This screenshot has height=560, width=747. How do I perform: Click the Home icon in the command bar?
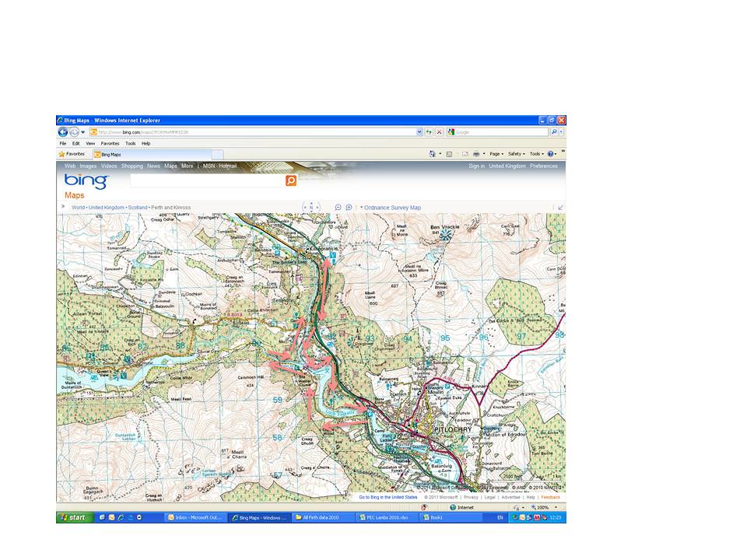[433, 154]
